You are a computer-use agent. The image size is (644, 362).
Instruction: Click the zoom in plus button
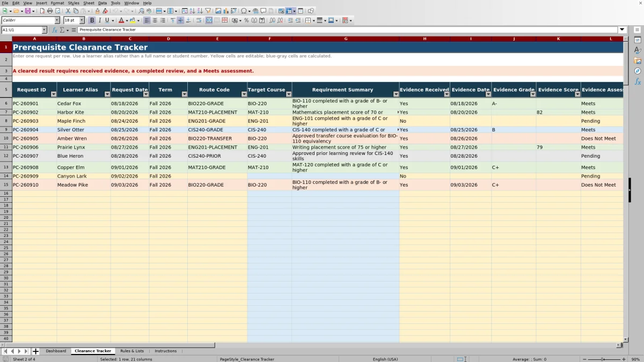point(624,359)
